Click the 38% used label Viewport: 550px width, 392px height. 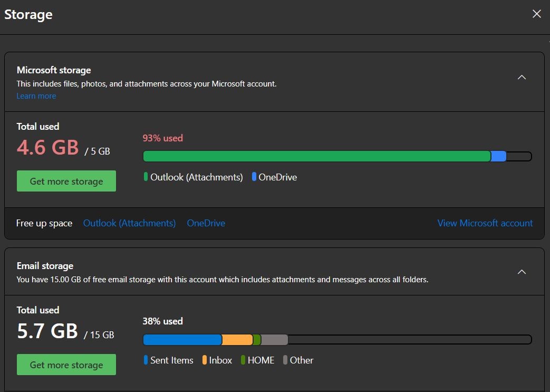click(162, 321)
